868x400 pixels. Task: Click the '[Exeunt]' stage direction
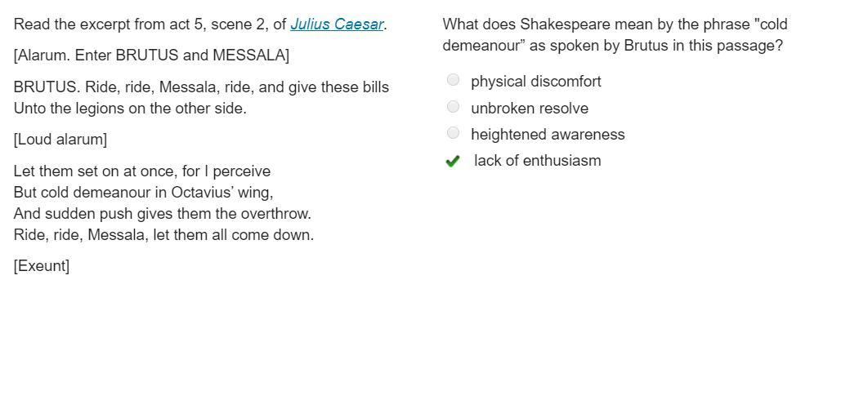coord(42,266)
